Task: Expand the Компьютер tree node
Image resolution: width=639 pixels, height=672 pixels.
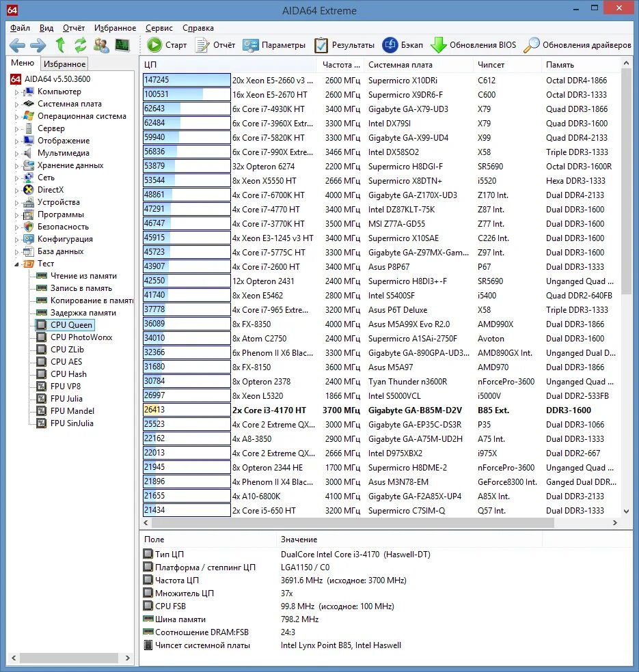Action: click(x=16, y=92)
